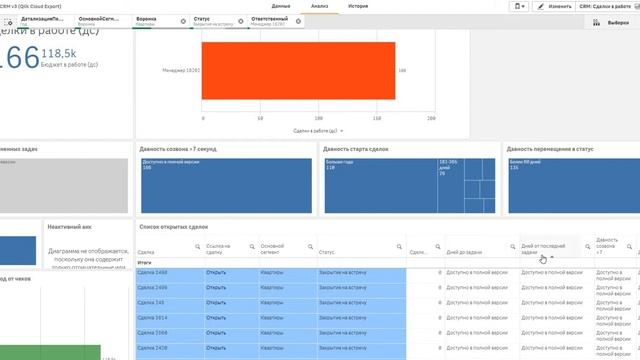This screenshot has width=640, height=360.
Task: Open the smart search selections tool icon
Action: tap(8, 22)
